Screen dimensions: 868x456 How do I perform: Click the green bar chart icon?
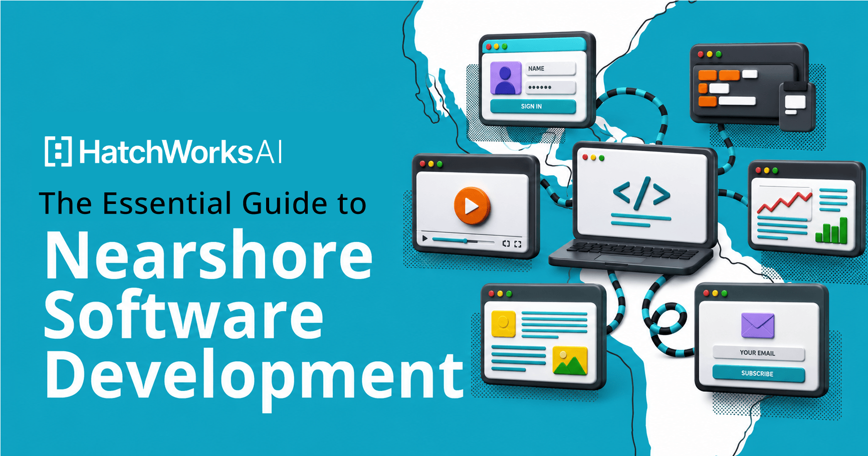831,231
